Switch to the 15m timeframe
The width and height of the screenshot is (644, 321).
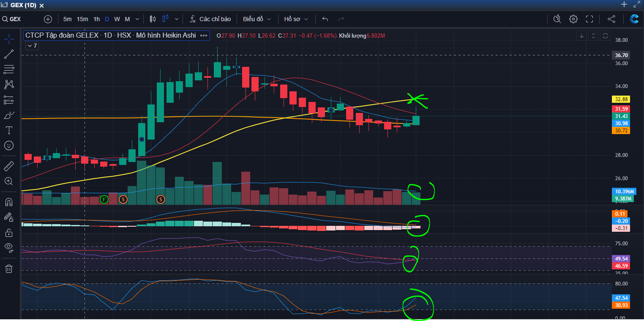tap(82, 19)
